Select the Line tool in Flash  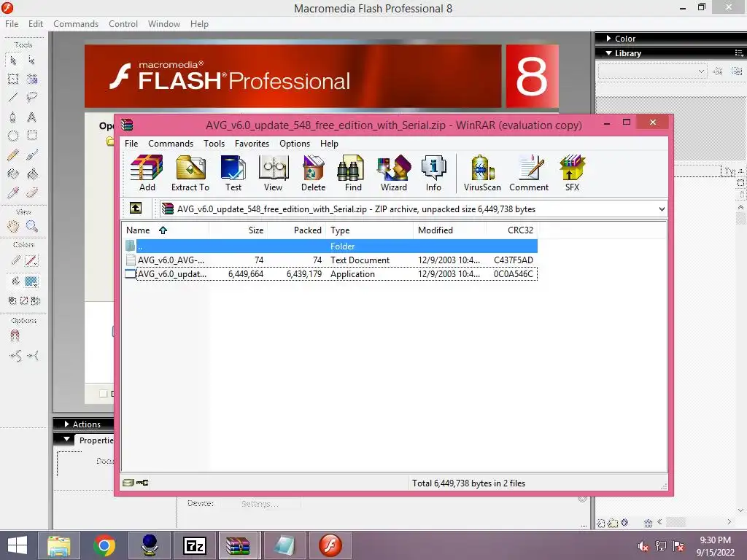point(13,98)
